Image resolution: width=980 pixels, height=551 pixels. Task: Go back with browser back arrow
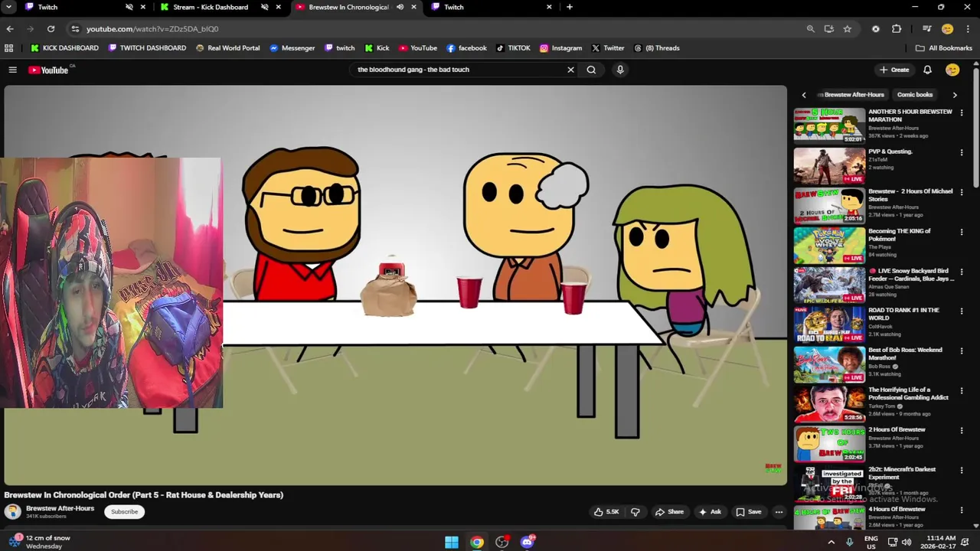point(10,29)
